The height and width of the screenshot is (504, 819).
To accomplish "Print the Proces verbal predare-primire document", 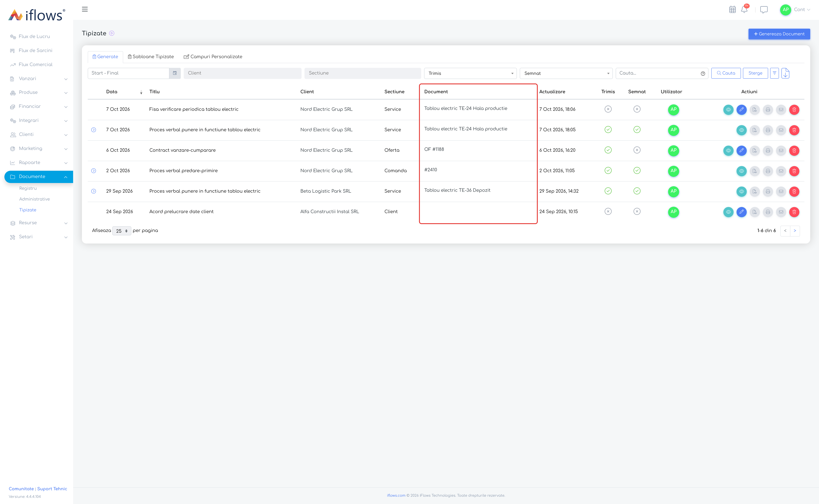I will 768,171.
